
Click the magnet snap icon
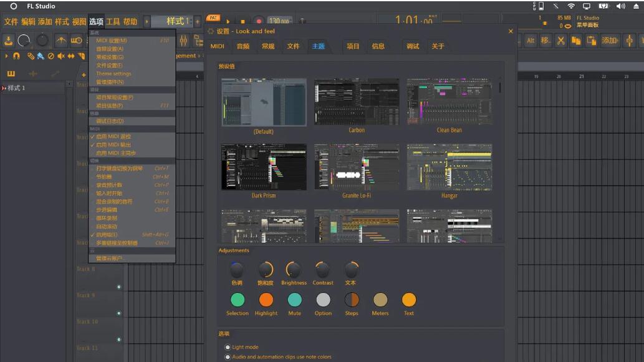click(x=16, y=56)
